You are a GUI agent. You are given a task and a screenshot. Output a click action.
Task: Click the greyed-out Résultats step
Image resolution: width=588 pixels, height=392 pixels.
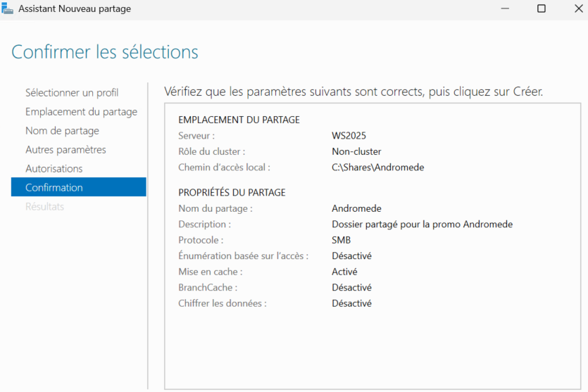[44, 206]
